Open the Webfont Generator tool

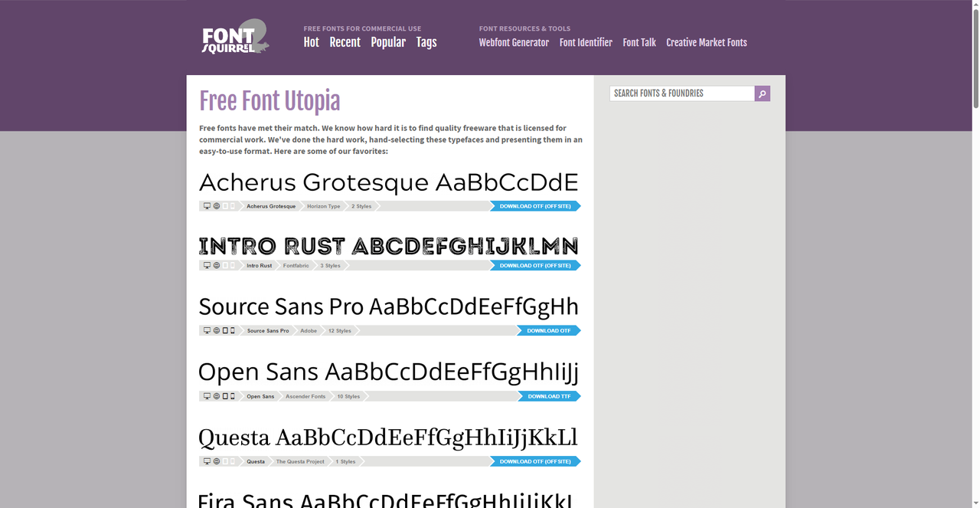514,43
